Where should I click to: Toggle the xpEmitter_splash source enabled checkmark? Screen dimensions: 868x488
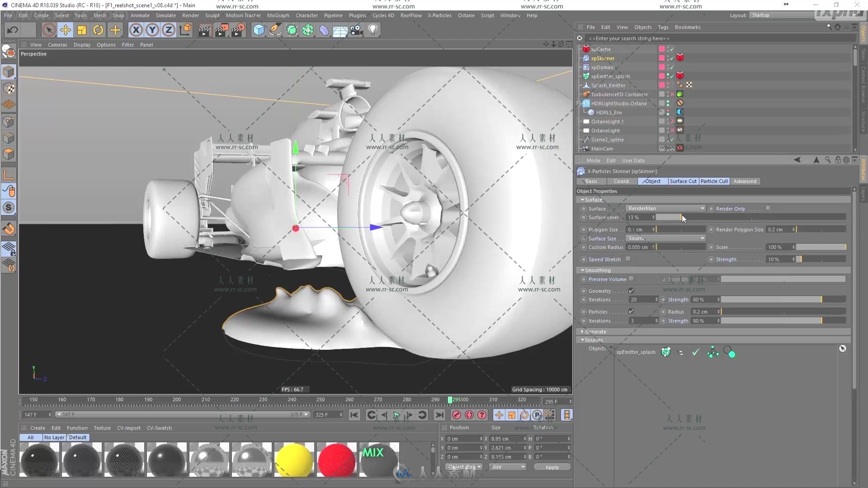(x=696, y=352)
